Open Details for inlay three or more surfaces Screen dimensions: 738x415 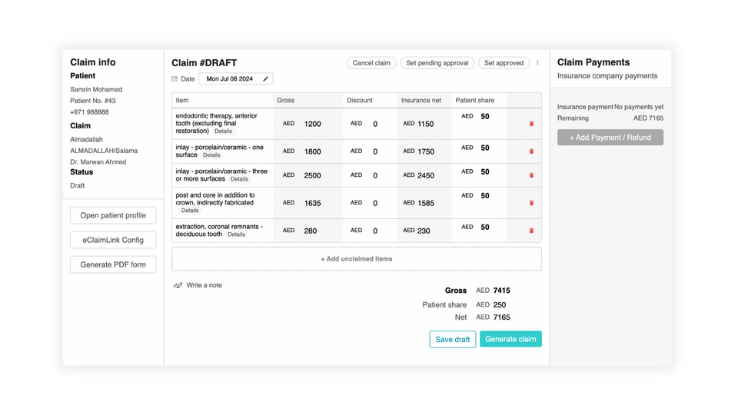coord(239,179)
